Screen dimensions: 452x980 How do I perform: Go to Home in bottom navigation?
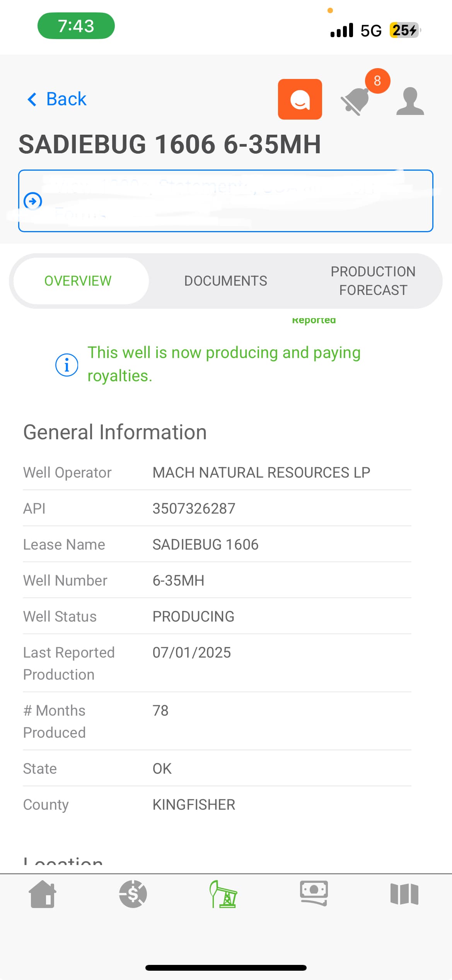tap(43, 894)
